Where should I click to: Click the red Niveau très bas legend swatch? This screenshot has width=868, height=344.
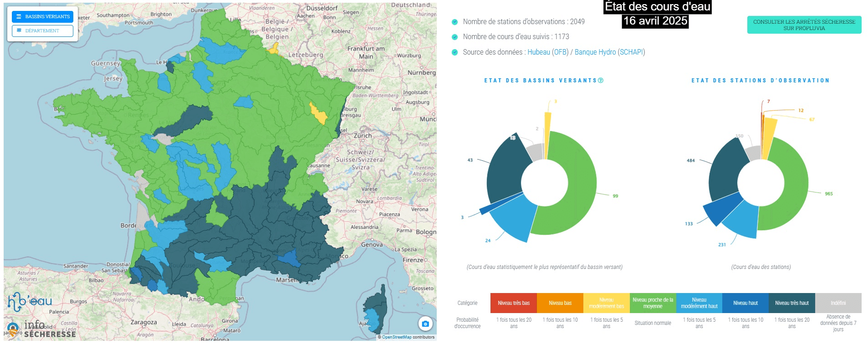click(513, 303)
